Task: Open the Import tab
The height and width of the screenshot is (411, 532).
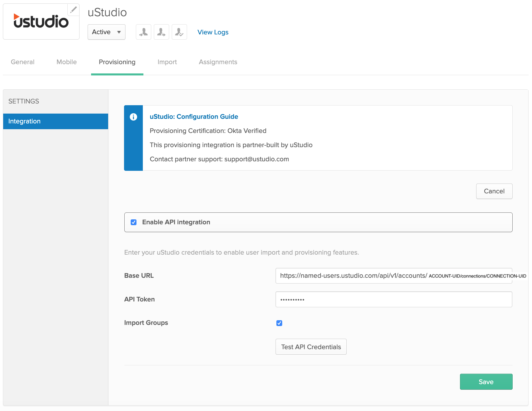Action: coord(167,62)
